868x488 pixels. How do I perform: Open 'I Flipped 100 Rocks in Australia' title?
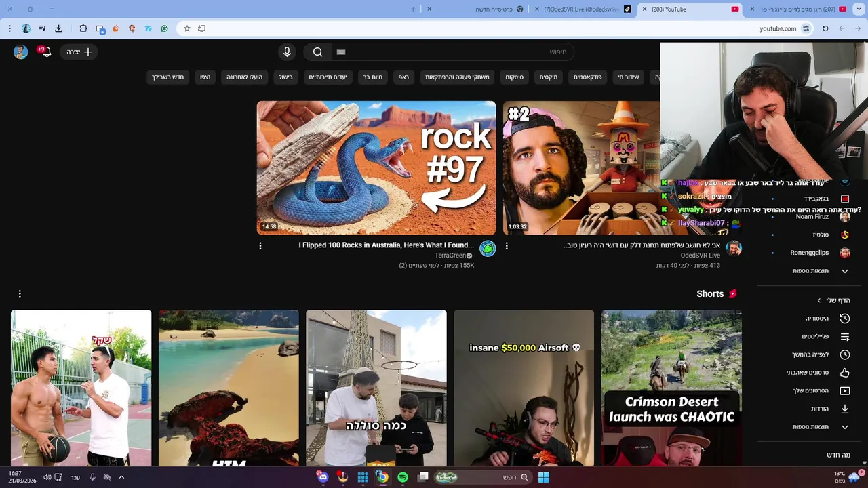[x=387, y=245]
